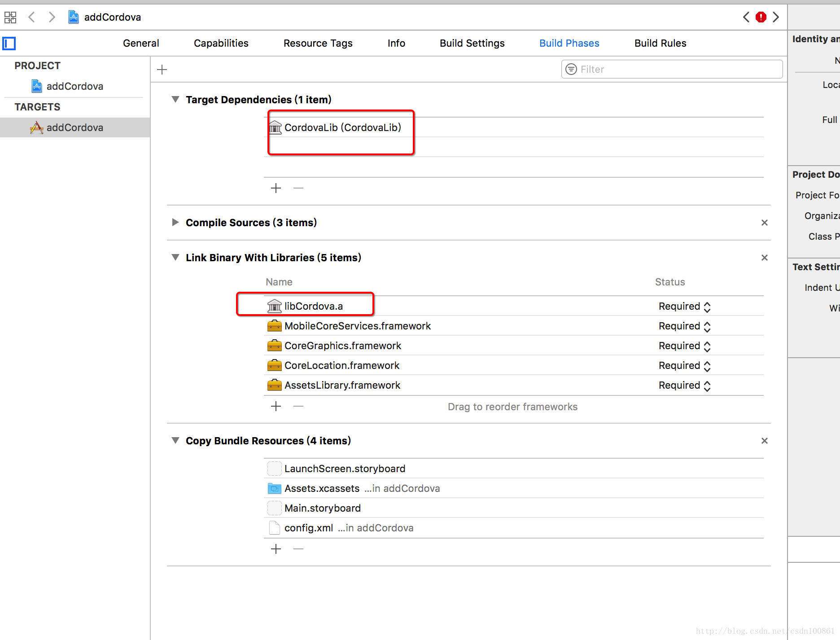Remove target dependency with minus
Viewport: 840px width, 640px height.
pyautogui.click(x=298, y=188)
